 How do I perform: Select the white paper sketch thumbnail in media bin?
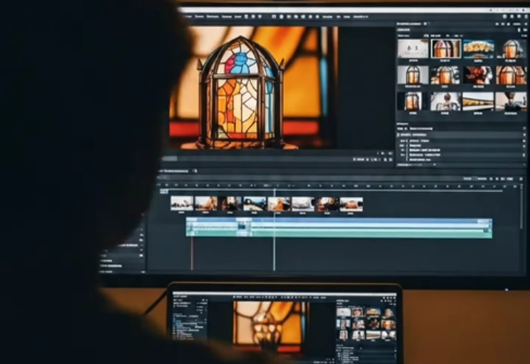(x=413, y=48)
